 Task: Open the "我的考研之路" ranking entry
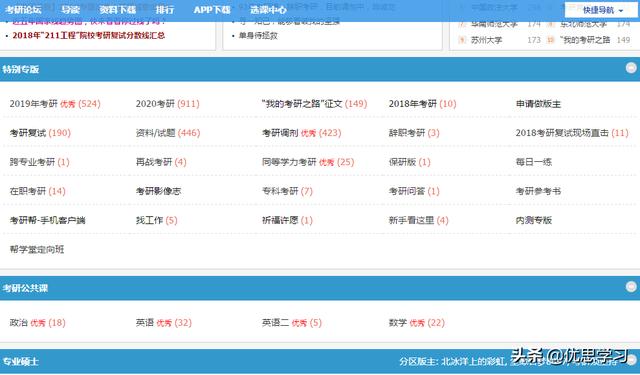[585, 40]
